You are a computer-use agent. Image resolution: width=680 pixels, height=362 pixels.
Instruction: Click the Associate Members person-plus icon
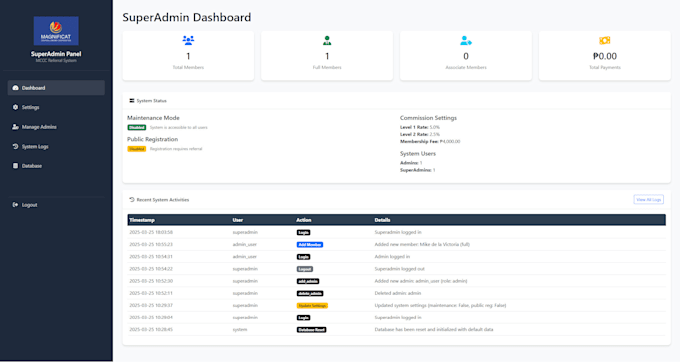466,41
